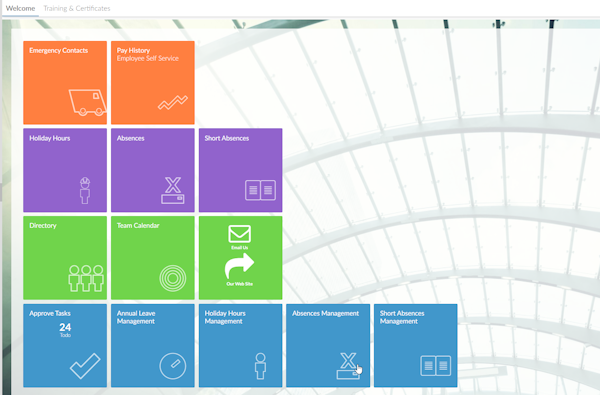Open Holiday Hours Management title
The image size is (600, 395).
[x=225, y=317]
